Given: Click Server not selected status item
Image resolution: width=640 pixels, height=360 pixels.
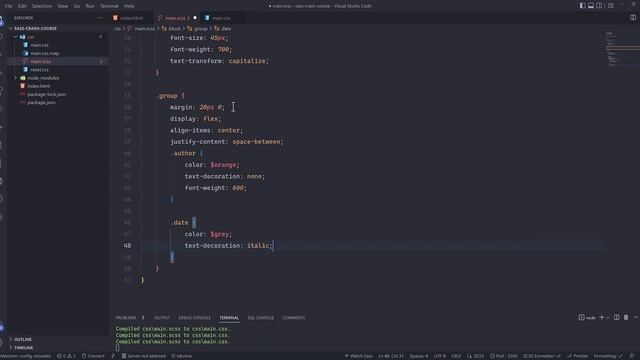Looking at the screenshot, I should tap(143, 356).
